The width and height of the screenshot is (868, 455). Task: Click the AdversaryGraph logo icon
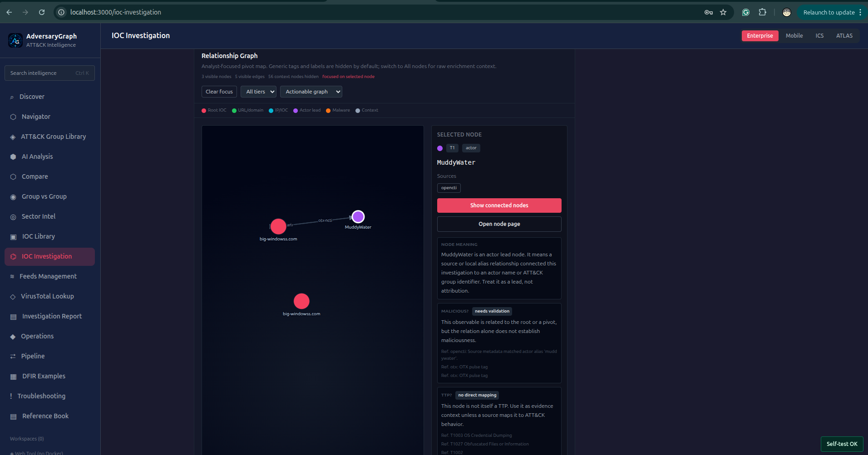click(x=15, y=40)
